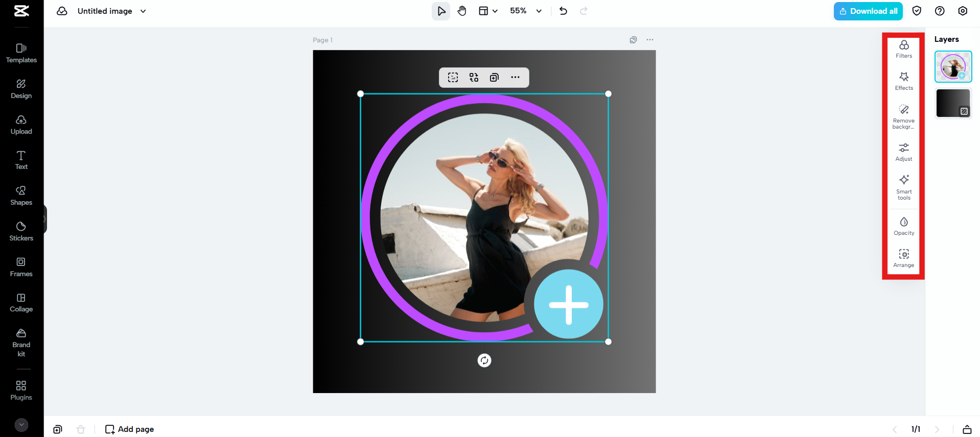Open the Brand kit panel
The width and height of the screenshot is (980, 437).
point(21,343)
